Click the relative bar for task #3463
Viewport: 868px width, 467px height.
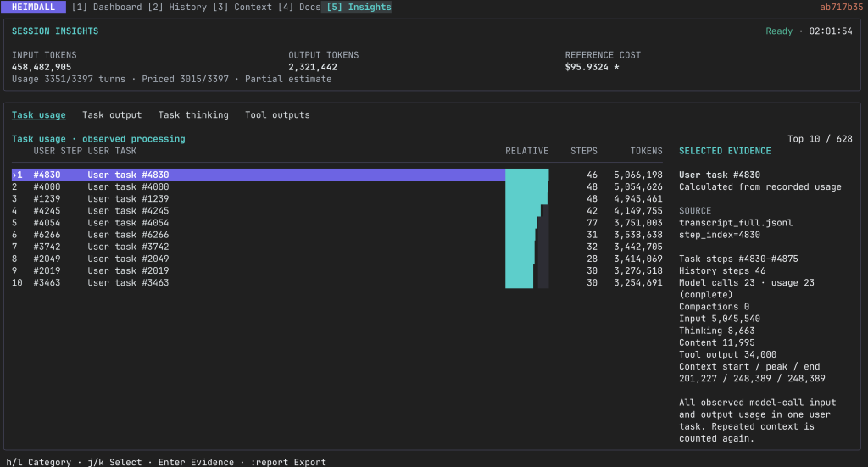coord(527,283)
